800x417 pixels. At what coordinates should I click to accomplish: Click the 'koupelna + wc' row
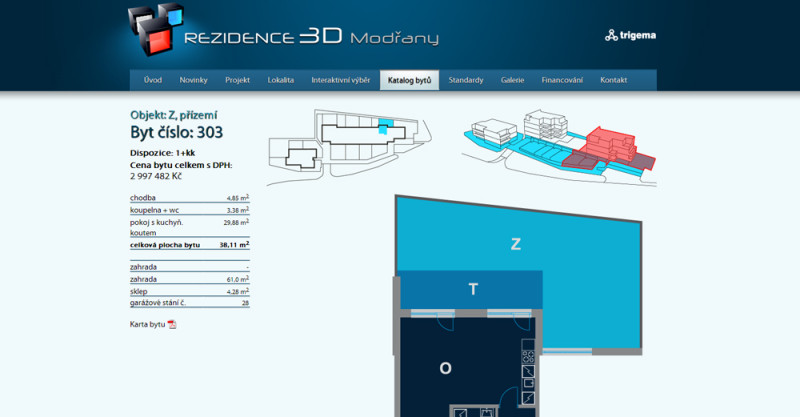pyautogui.click(x=189, y=210)
